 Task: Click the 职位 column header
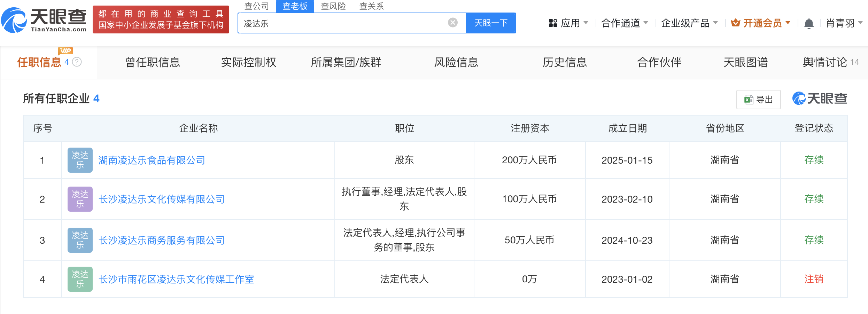coord(405,128)
